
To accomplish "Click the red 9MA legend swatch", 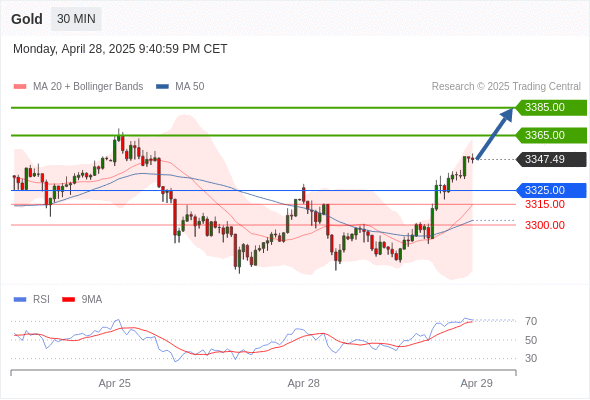I will [x=68, y=300].
